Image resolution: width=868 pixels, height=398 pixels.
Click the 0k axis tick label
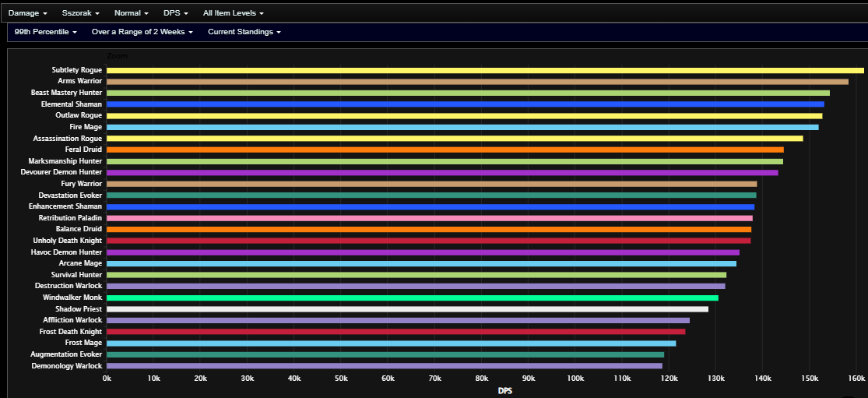pyautogui.click(x=107, y=378)
